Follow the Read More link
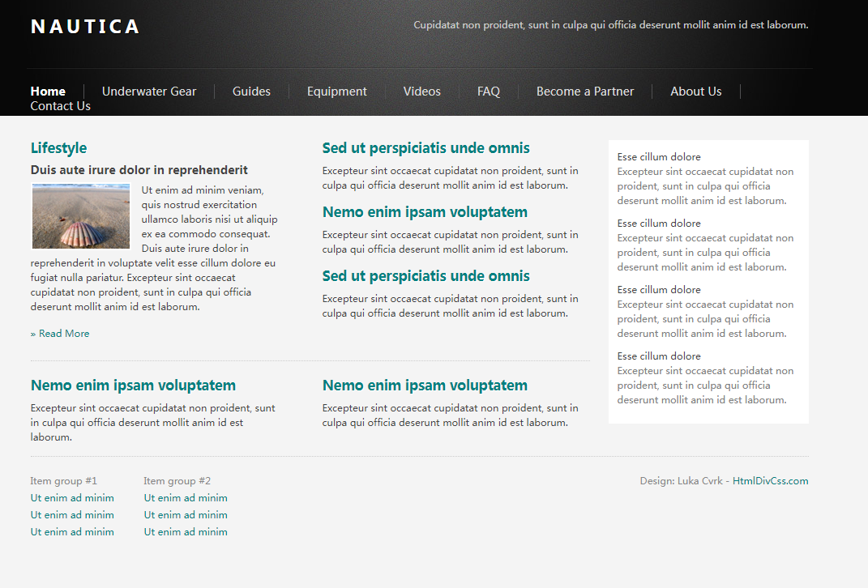 (x=63, y=334)
